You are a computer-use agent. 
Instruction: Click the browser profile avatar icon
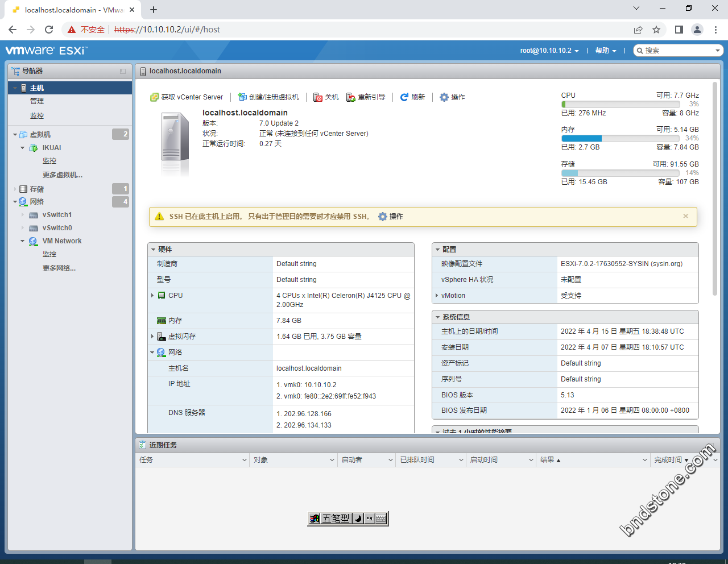697,30
